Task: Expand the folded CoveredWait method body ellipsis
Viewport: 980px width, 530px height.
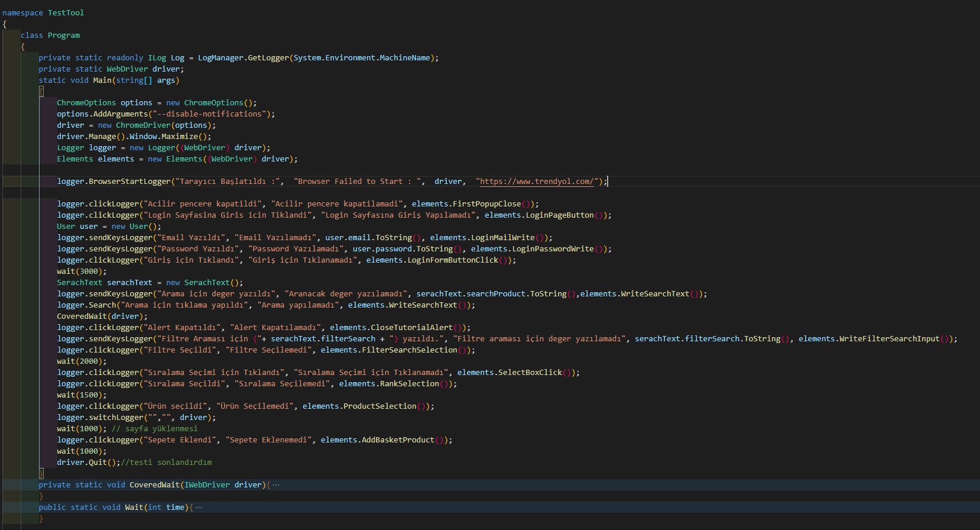Action: point(276,485)
